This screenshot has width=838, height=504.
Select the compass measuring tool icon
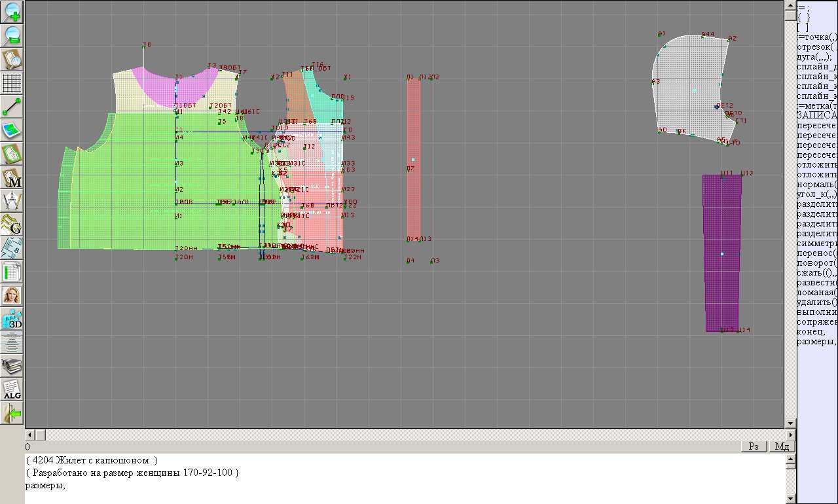pyautogui.click(x=12, y=201)
